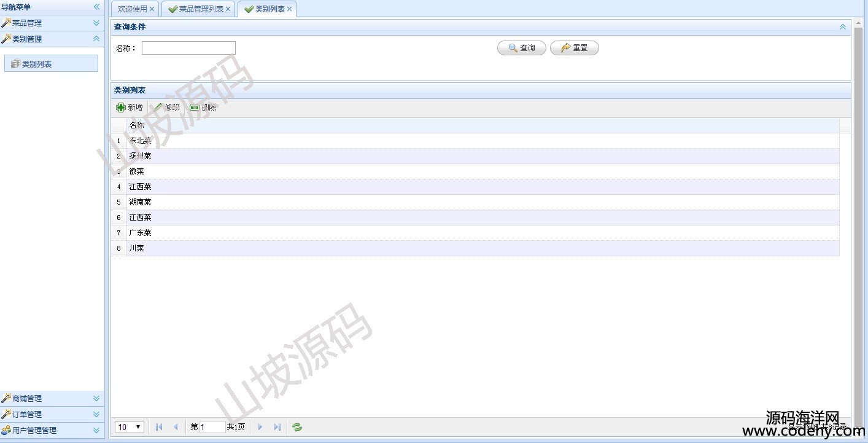Switch to the 欢迎使用 tab

[132, 9]
